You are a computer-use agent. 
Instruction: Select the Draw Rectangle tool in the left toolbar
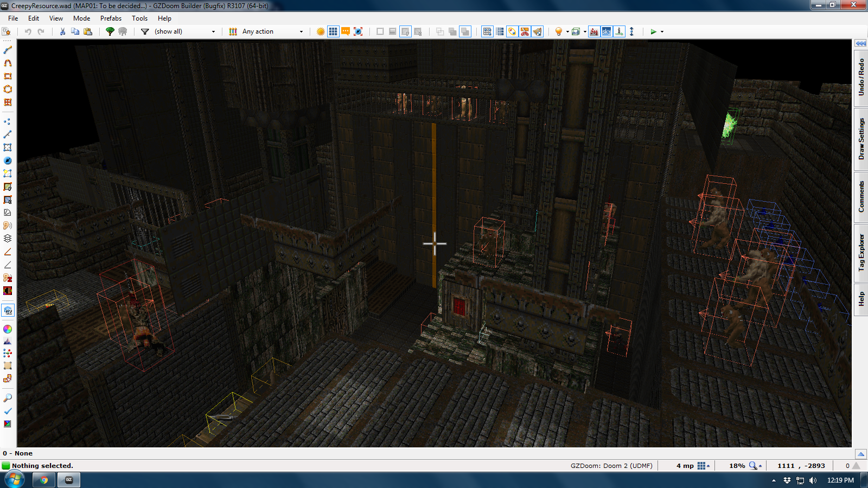[8, 76]
